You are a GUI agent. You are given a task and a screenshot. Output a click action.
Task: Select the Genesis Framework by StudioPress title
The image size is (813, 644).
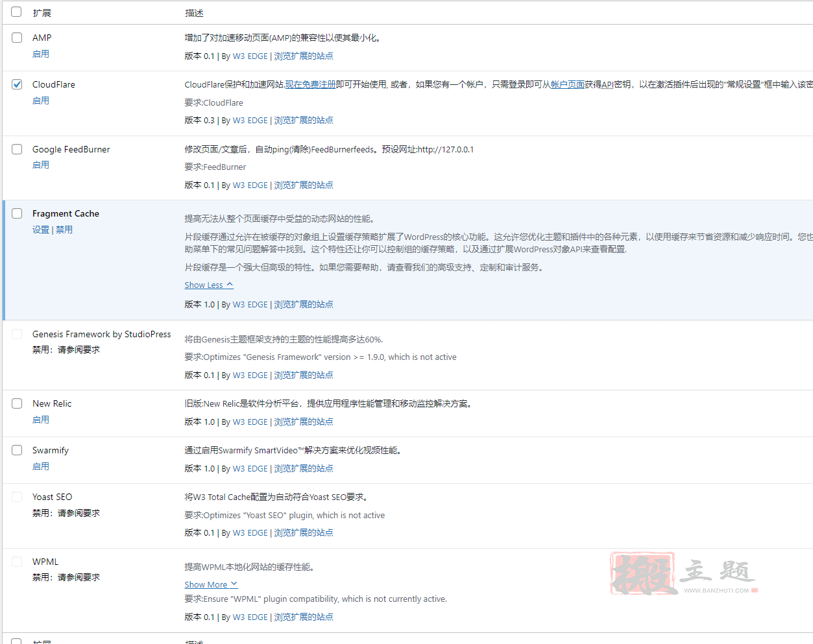pos(102,334)
